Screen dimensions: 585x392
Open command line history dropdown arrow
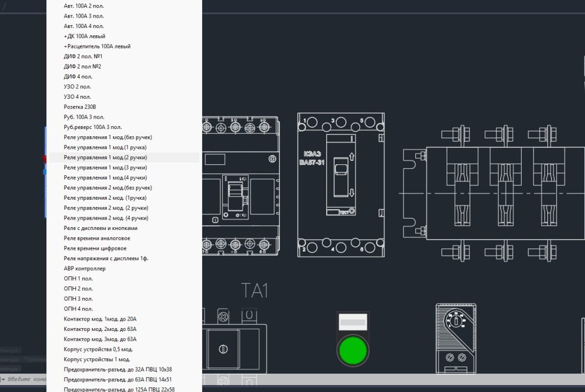tap(3, 379)
